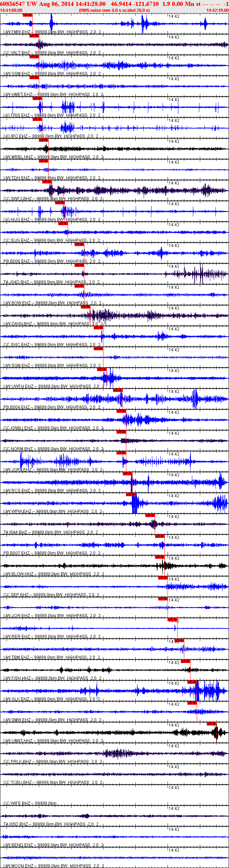Click the TA I05D BHZ station label
This screenshot has height=868, width=229.
[x=51, y=824]
